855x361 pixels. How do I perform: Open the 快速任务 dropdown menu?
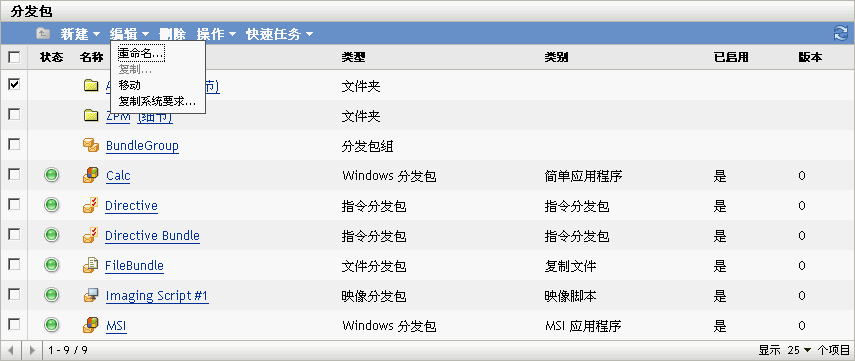tap(279, 34)
